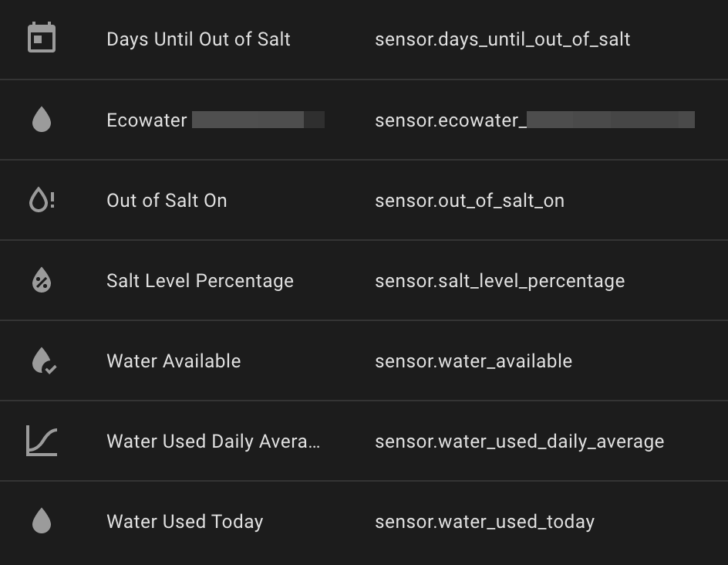Select the Water Available entity name

click(x=174, y=361)
